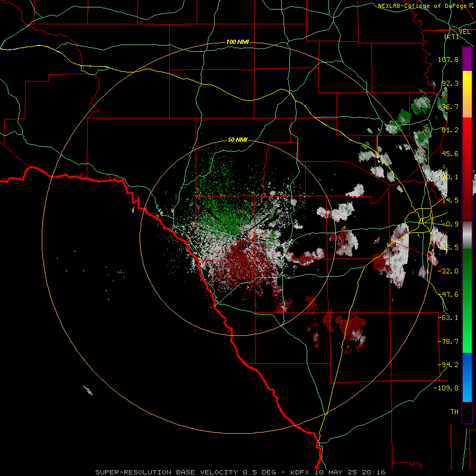Click the 50 NMI range ring label
The height and width of the screenshot is (476, 476).
(237, 140)
